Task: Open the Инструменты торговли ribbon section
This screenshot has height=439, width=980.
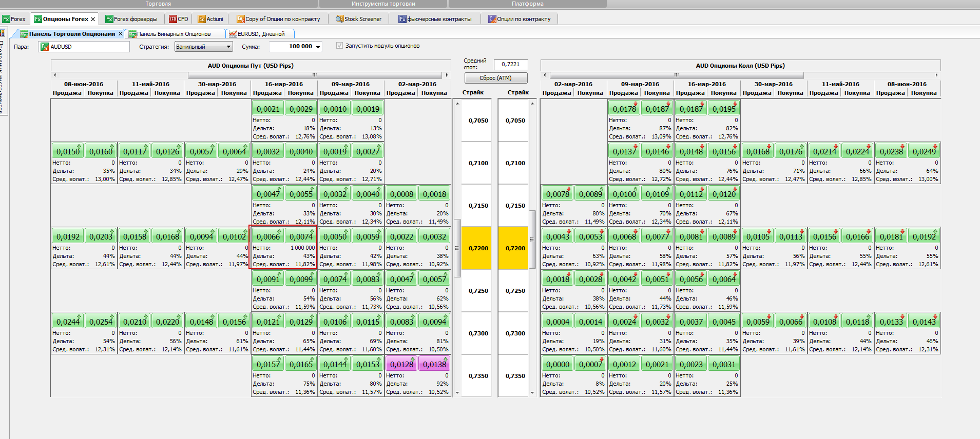Action: pyautogui.click(x=383, y=4)
